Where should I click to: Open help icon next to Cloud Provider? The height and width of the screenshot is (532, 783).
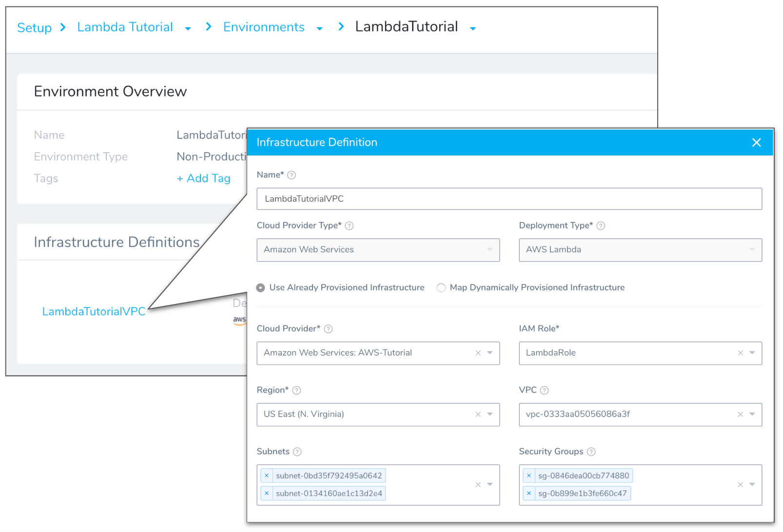click(x=328, y=329)
